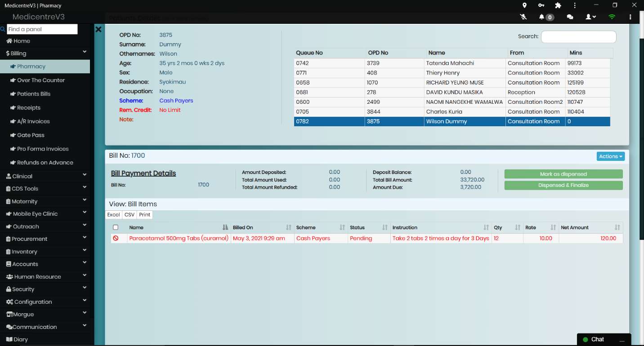Print the bill items

[145, 215]
